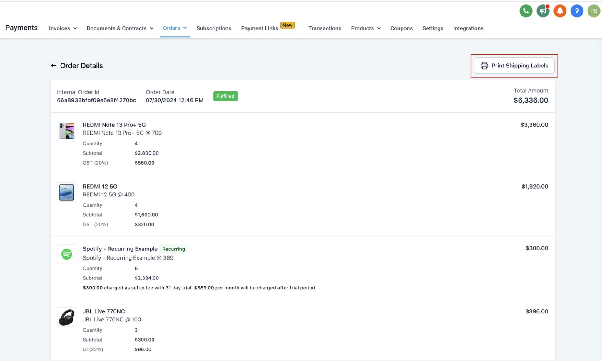Click the REDMI Note 13 Pro+ 5G thumbnail
602x361 pixels.
66,131
